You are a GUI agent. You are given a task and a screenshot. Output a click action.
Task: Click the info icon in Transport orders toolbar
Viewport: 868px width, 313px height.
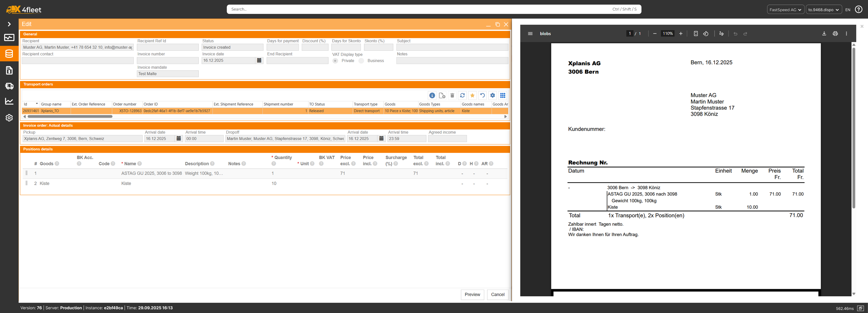coord(432,96)
